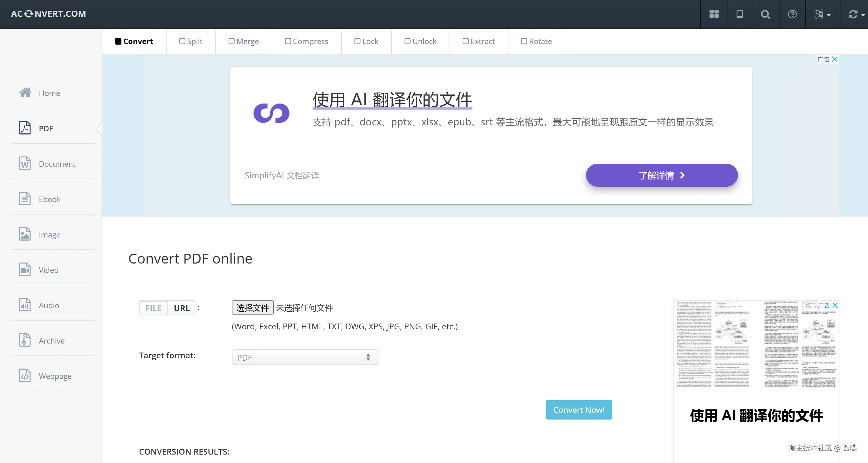Close the top banner advertisement
This screenshot has height=463, width=868.
click(x=834, y=59)
